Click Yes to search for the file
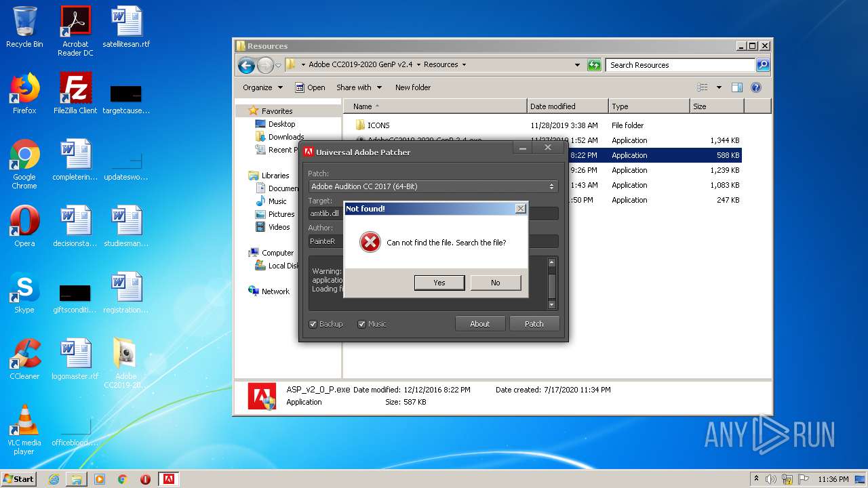 (x=439, y=283)
